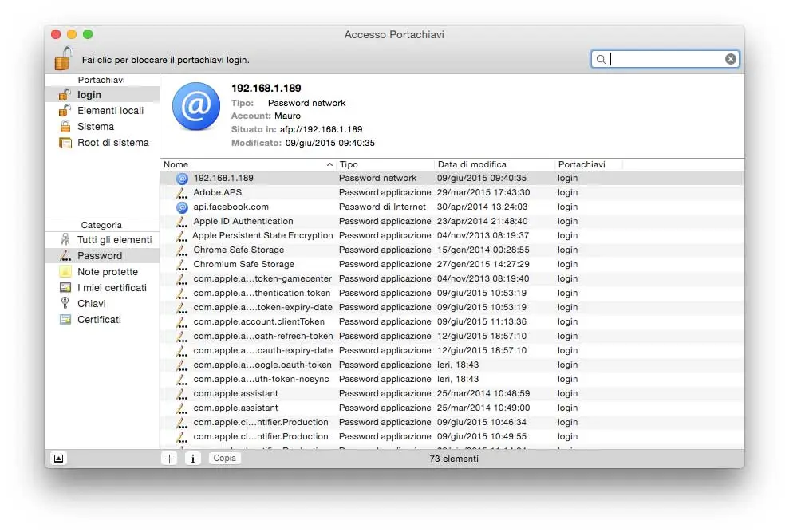The width and height of the screenshot is (789, 532).
Task: Click the info icon button
Action: (x=192, y=459)
